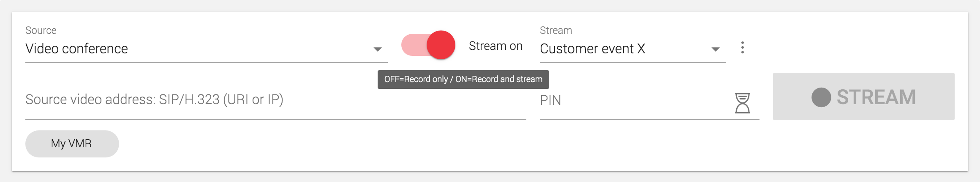Click the "SIP/H.323 (URI or IP)" placeholder text

point(220,99)
